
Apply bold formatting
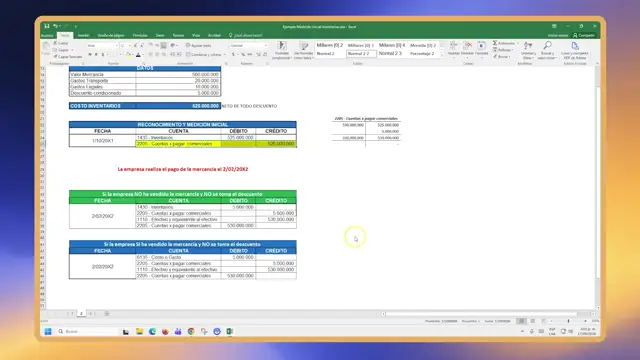click(90, 54)
